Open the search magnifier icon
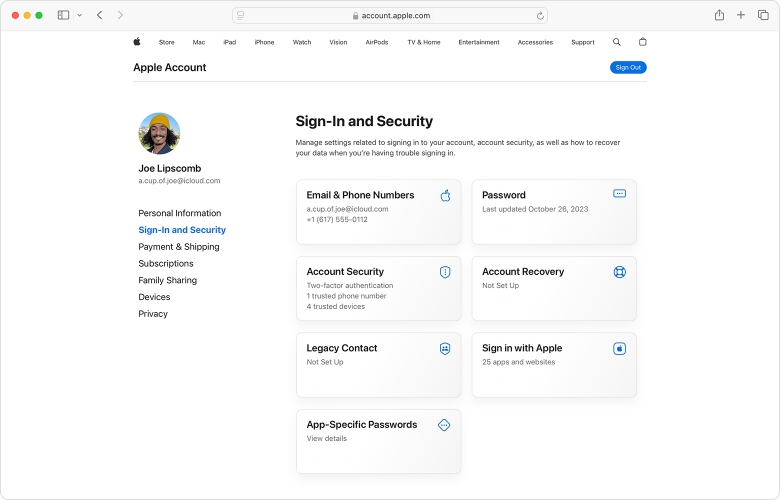This screenshot has width=780, height=500. (616, 42)
